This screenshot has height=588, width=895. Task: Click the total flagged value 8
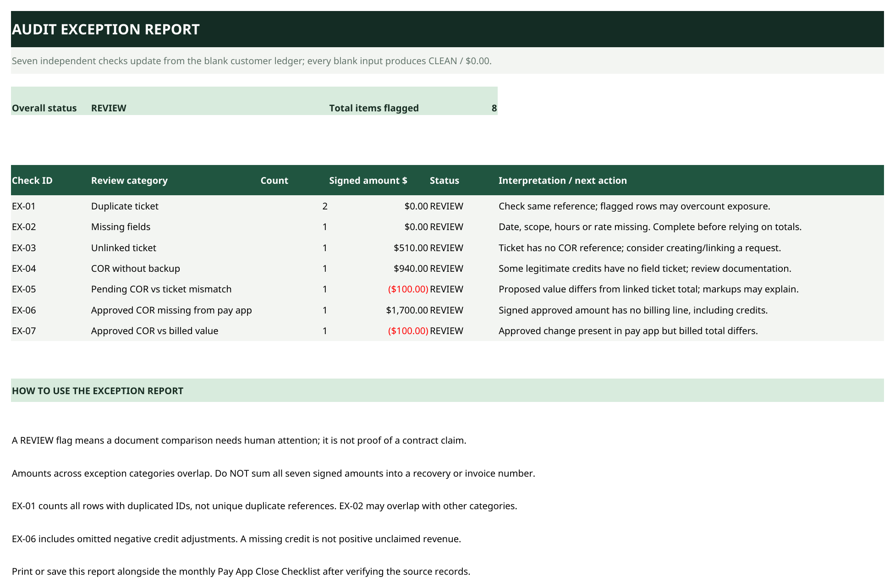pyautogui.click(x=494, y=108)
